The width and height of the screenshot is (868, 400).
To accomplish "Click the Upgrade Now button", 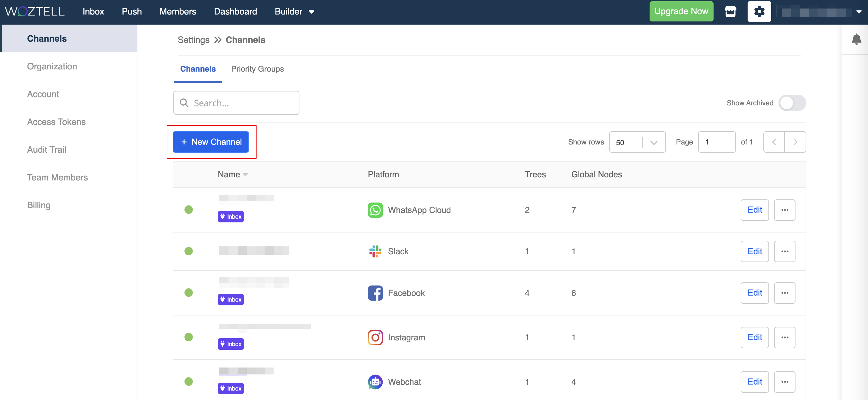I will (x=681, y=11).
